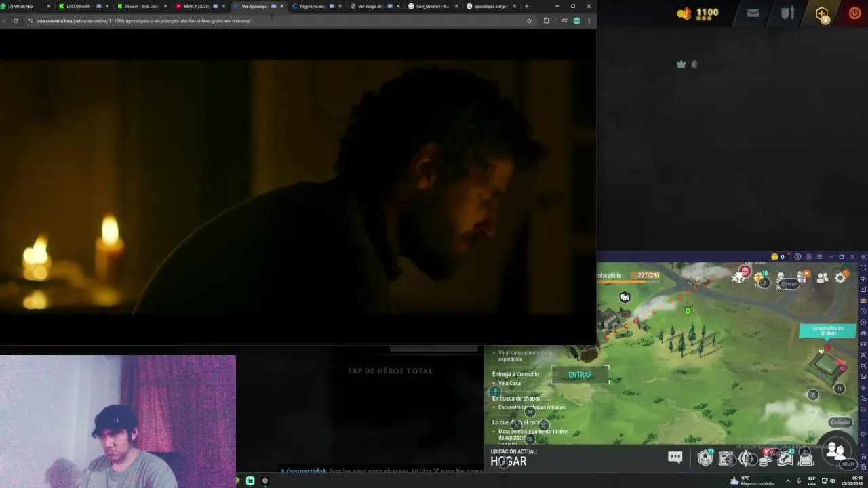Open the ESP LAA language indicator
Image resolution: width=868 pixels, height=488 pixels.
[x=812, y=481]
